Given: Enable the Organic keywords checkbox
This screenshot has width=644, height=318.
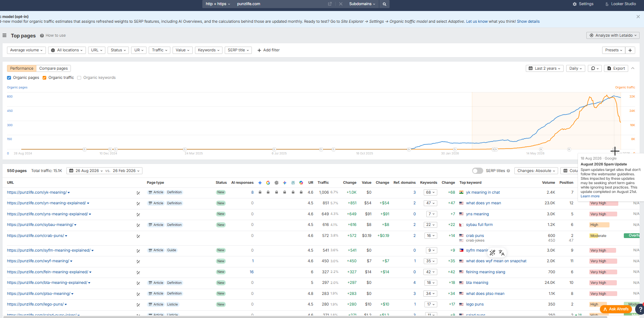Looking at the screenshot, I should pyautogui.click(x=79, y=78).
